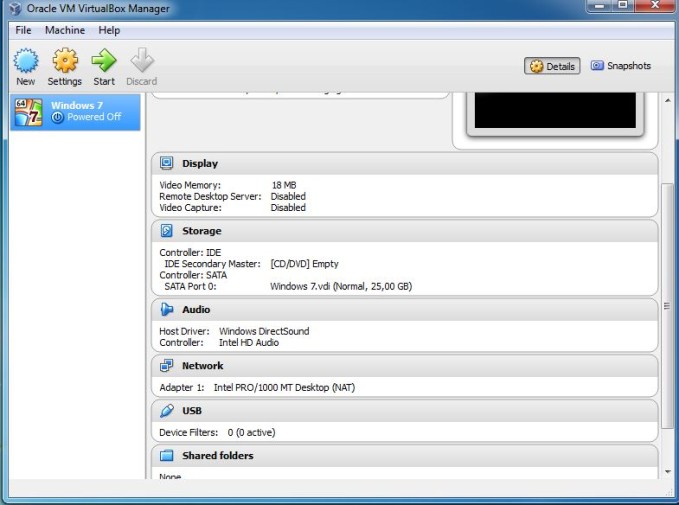Click the vertical scrollbar thumb
The width and height of the screenshot is (679, 505).
667,305
